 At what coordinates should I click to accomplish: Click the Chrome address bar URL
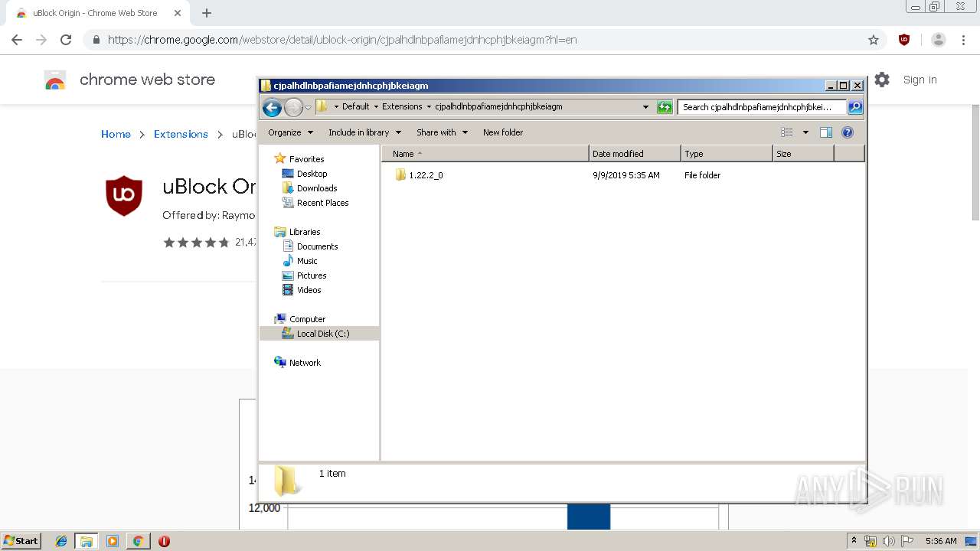tap(342, 40)
